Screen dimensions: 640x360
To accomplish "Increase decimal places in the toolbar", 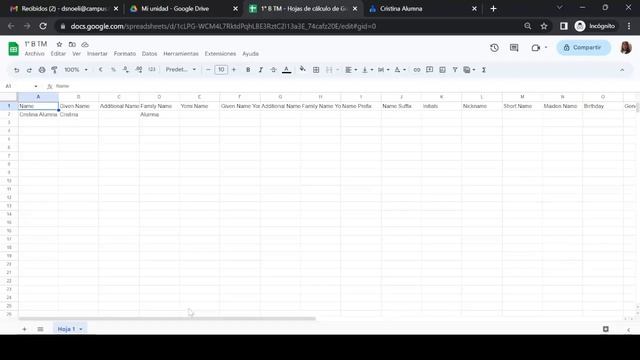I will pyautogui.click(x=139, y=70).
